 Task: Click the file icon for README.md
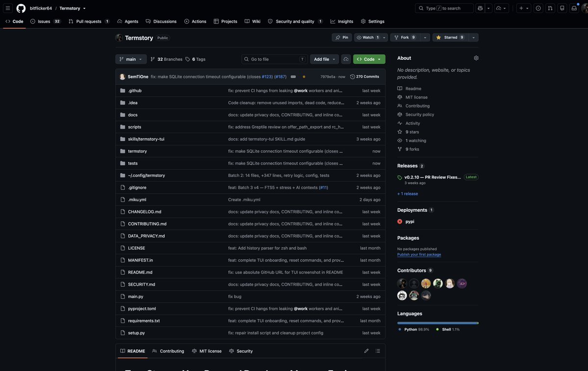point(123,272)
